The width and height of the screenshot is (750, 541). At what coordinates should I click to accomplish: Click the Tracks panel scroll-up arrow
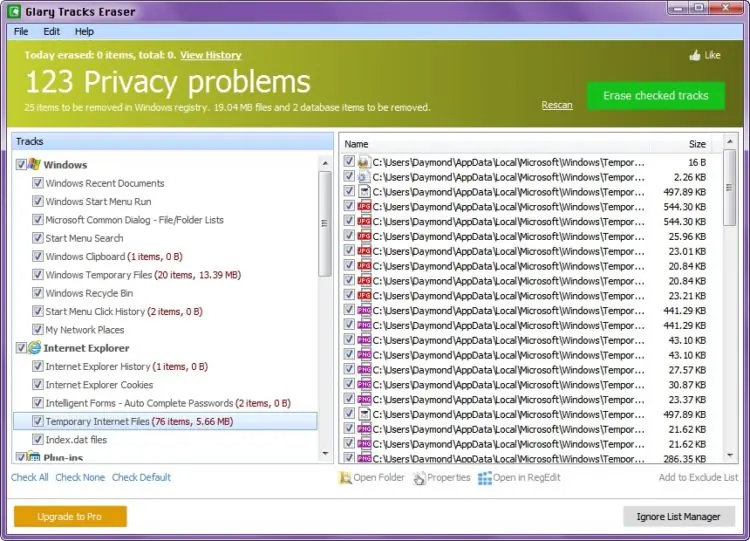click(x=325, y=164)
